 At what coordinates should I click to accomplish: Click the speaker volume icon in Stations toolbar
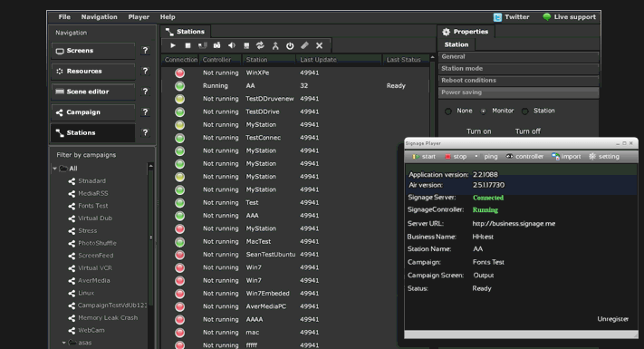[x=232, y=45]
